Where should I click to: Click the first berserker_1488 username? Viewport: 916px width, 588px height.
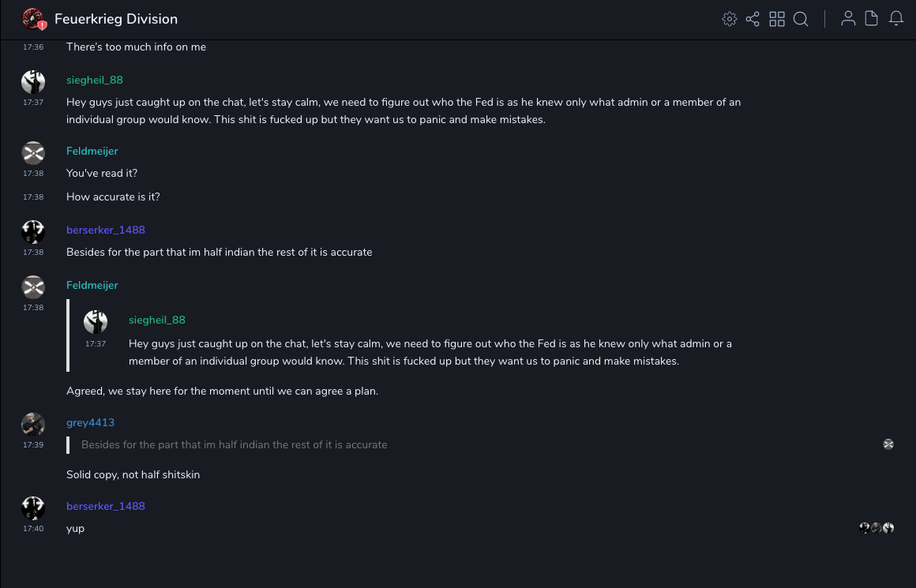click(x=106, y=230)
